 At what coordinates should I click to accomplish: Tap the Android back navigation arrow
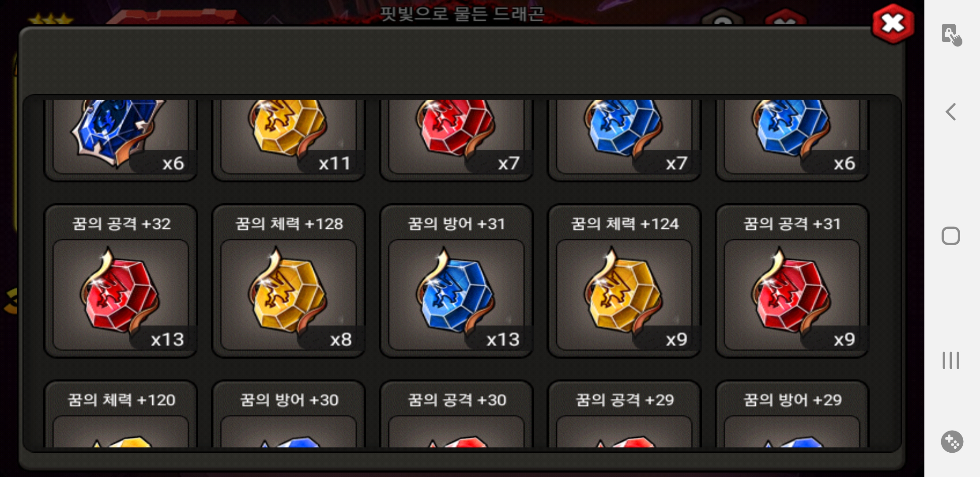click(x=951, y=112)
